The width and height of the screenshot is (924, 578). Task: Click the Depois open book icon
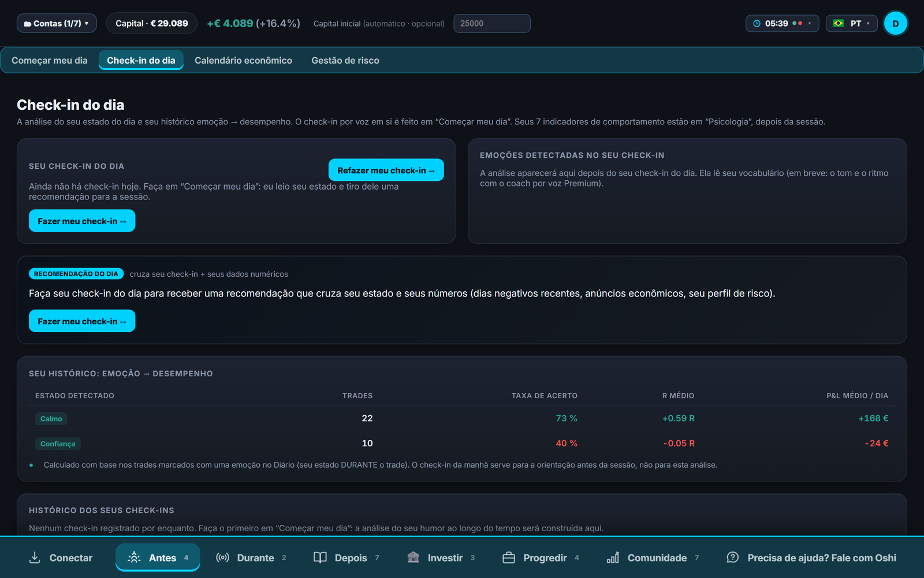click(320, 557)
